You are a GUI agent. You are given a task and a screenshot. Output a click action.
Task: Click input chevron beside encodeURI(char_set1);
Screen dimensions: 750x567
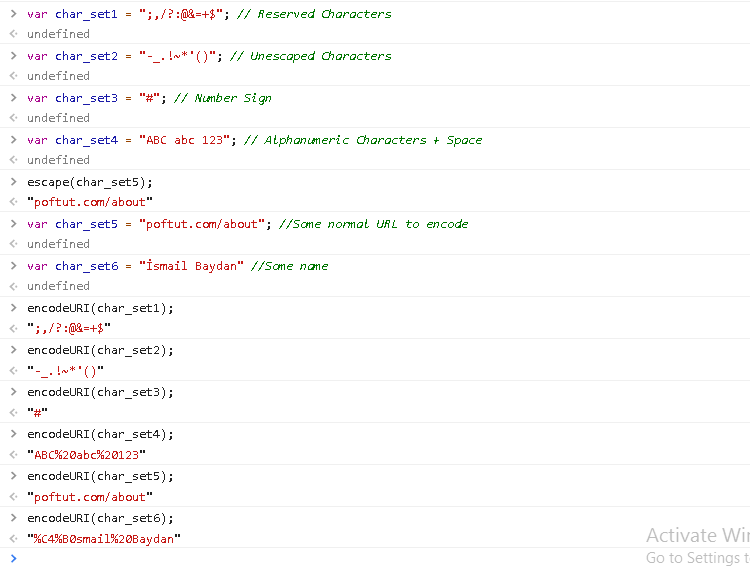[x=13, y=308]
